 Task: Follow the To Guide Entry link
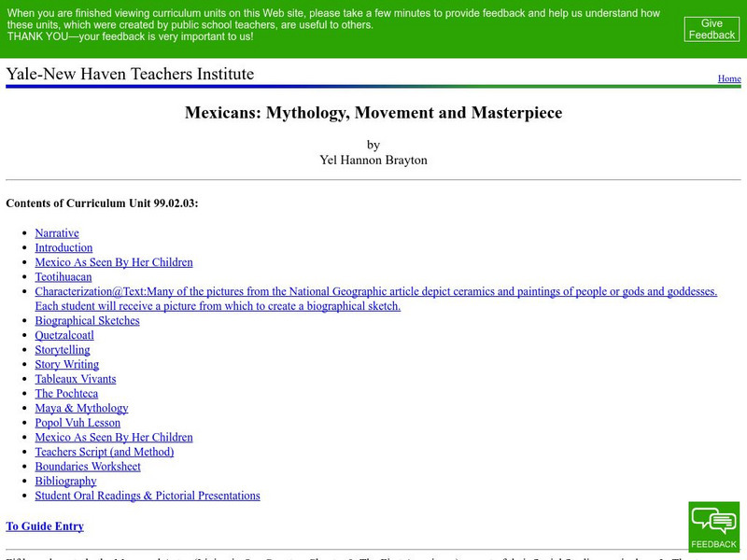45,526
